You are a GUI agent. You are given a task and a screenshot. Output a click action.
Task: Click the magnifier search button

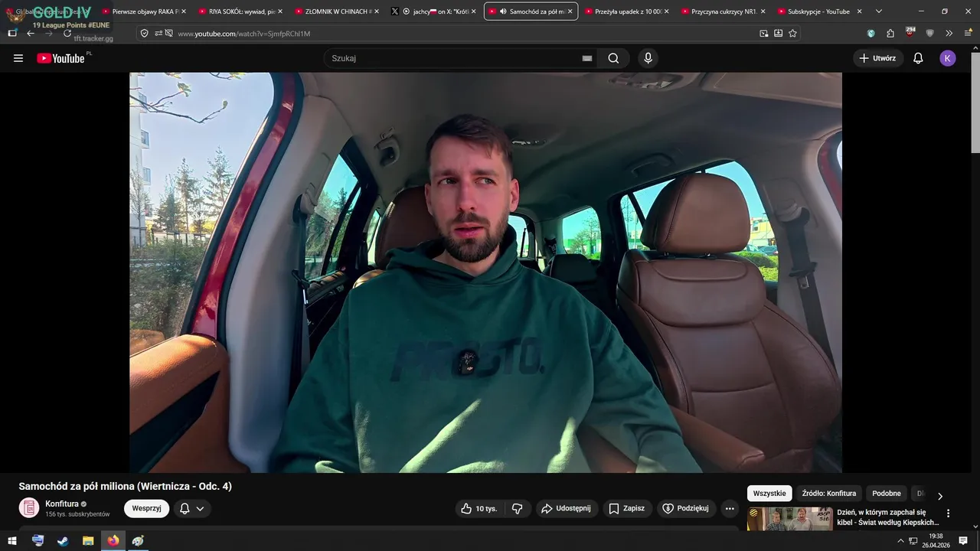(x=613, y=58)
